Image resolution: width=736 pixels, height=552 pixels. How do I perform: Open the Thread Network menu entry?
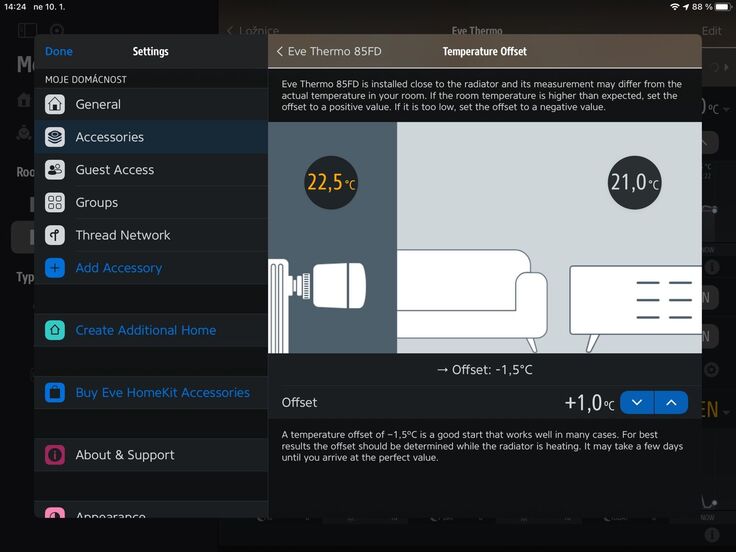(123, 235)
